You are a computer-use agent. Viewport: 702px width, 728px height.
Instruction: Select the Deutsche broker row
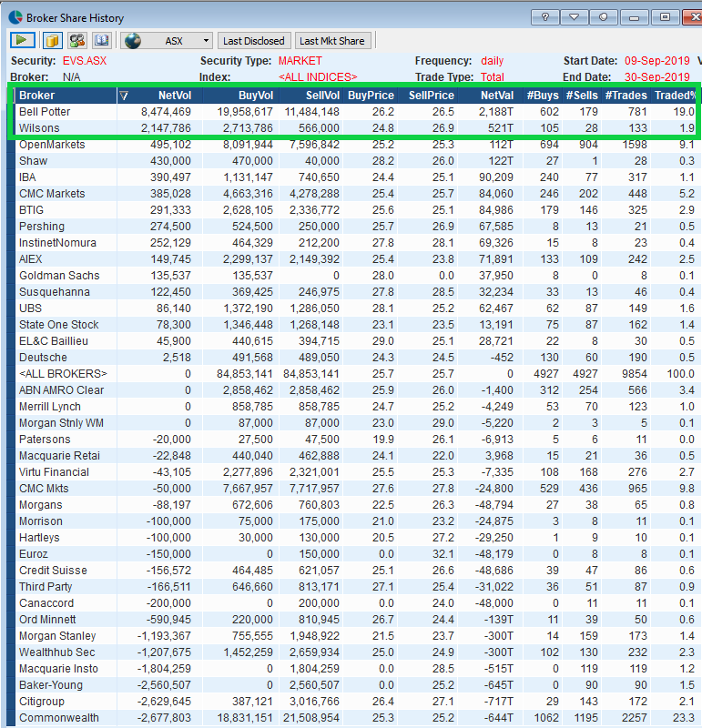(356, 358)
